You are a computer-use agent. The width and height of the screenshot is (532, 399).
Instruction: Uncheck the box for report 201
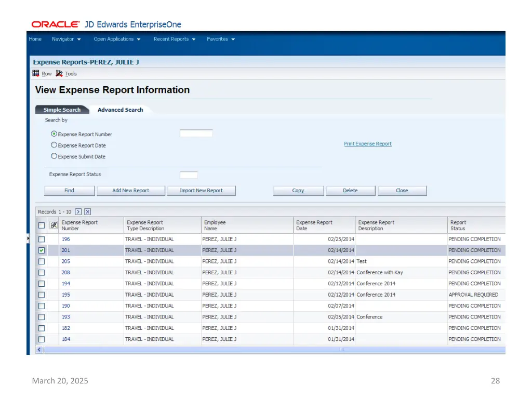42,250
